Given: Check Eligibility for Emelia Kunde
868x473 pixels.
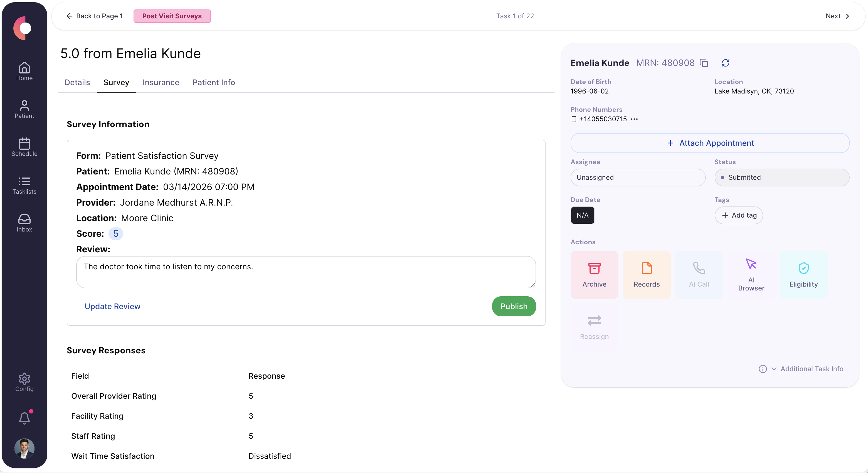Looking at the screenshot, I should tap(803, 275).
